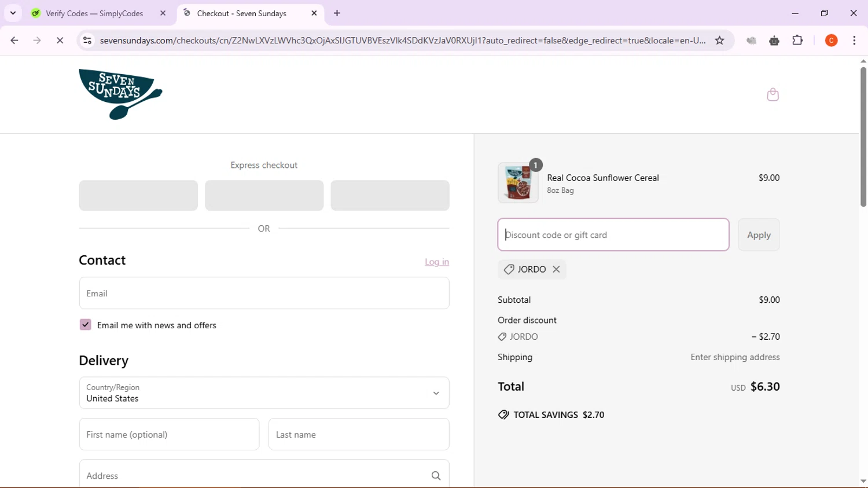The width and height of the screenshot is (868, 488).
Task: Go forward to the next page
Action: [x=37, y=41]
